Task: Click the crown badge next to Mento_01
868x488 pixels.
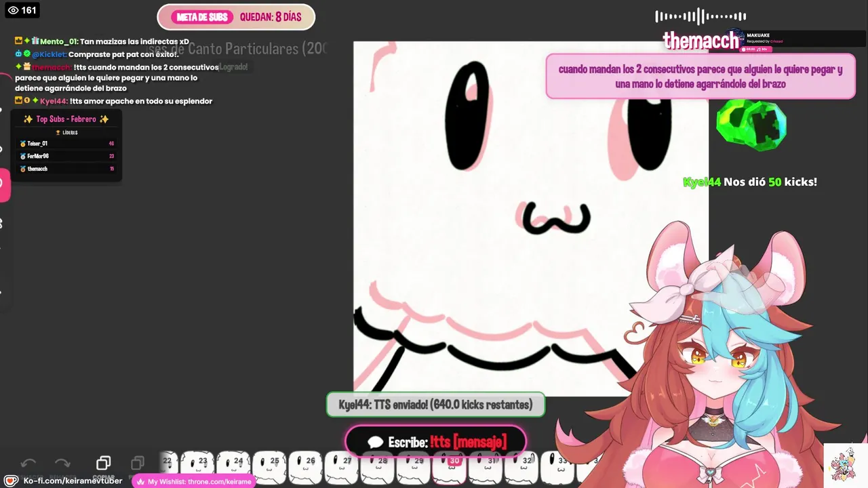Action: click(x=19, y=41)
